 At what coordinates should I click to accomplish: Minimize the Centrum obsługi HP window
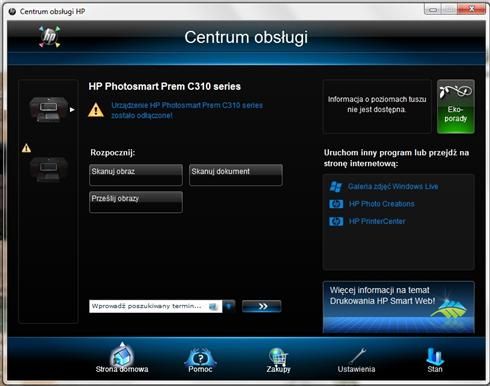(x=433, y=10)
